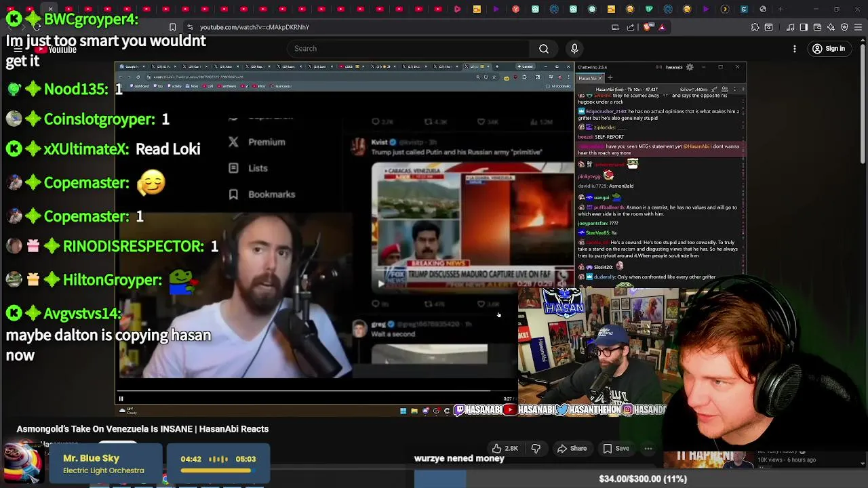Click the share page icon in address bar
The width and height of the screenshot is (868, 488).
[631, 27]
